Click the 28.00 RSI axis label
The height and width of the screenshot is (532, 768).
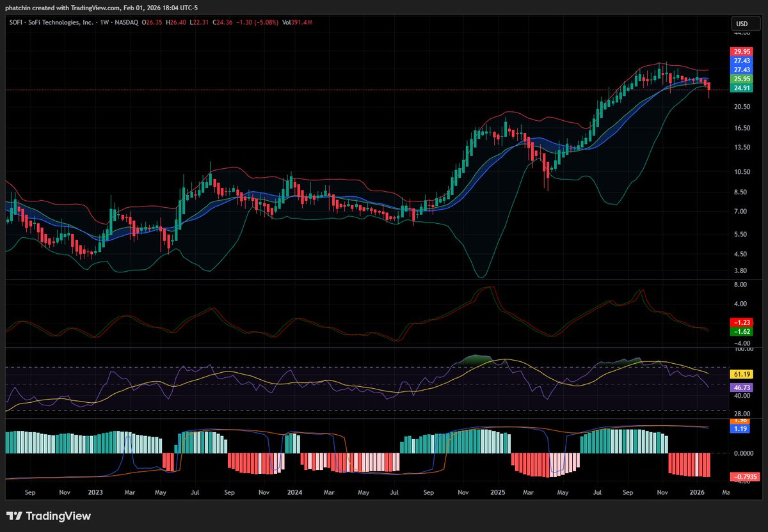tap(741, 414)
